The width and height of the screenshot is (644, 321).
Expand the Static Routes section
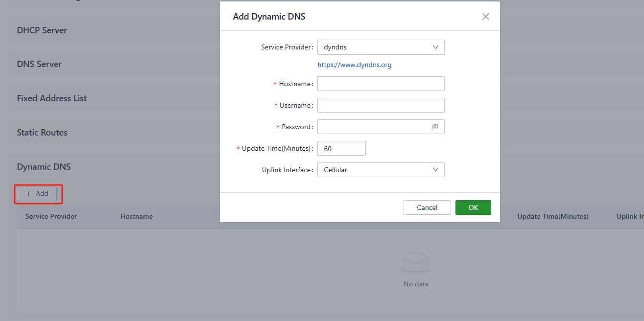(42, 133)
